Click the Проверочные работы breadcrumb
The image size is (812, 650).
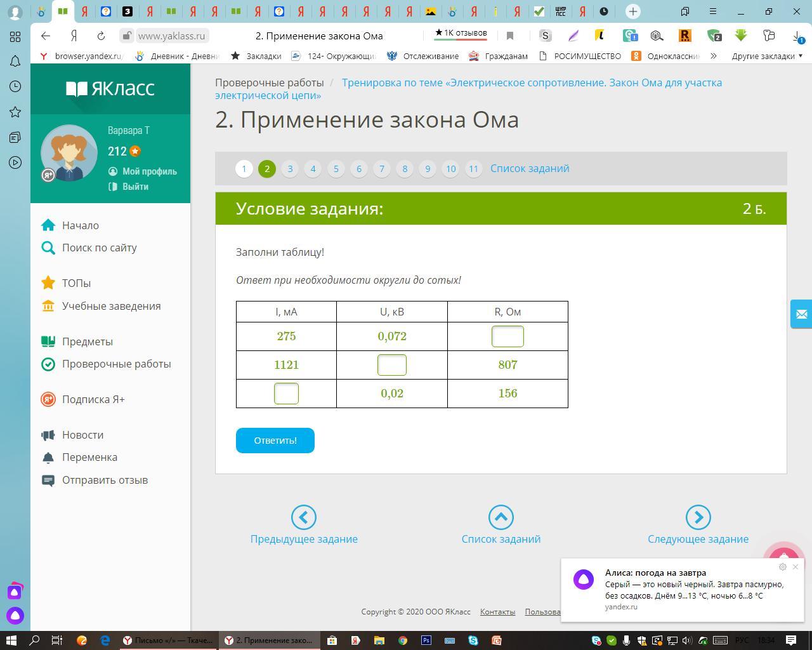[270, 83]
